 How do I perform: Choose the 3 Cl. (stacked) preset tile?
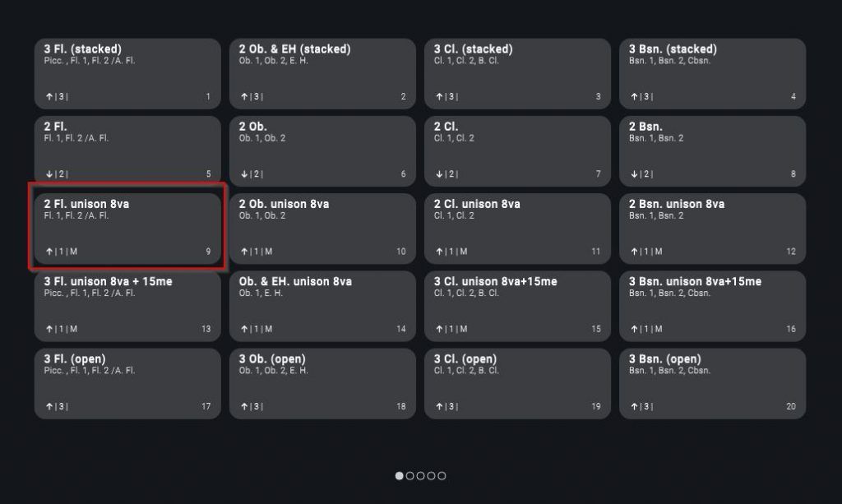click(518, 73)
